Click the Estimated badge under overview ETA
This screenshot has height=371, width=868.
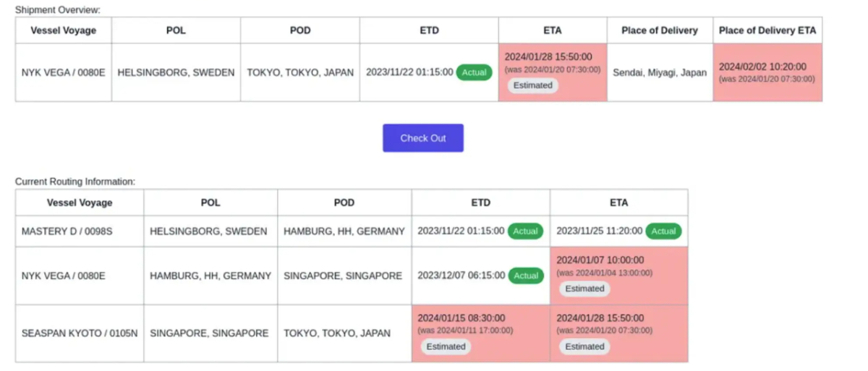tap(533, 85)
